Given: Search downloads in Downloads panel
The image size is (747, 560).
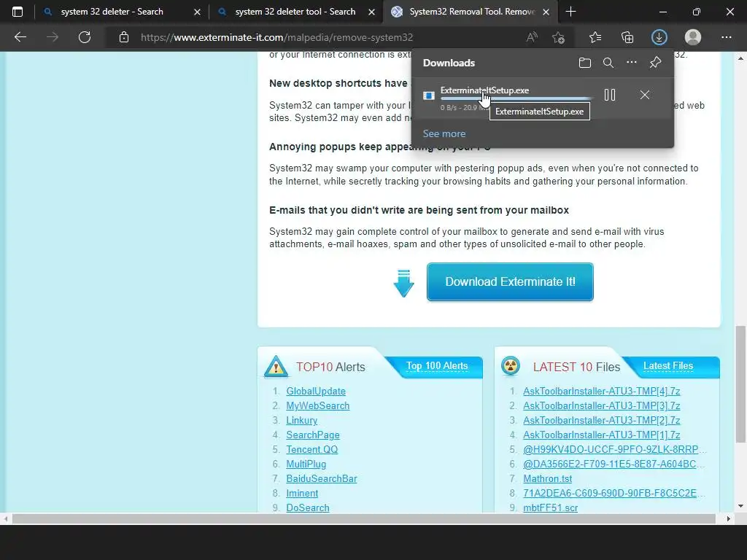Looking at the screenshot, I should (608, 63).
